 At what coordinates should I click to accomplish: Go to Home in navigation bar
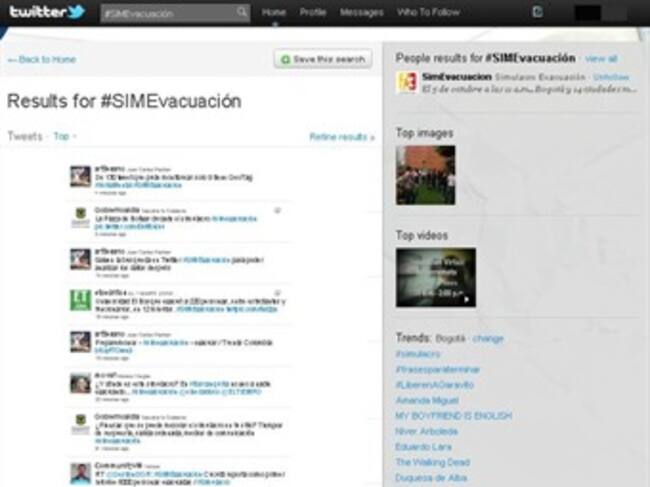[274, 13]
